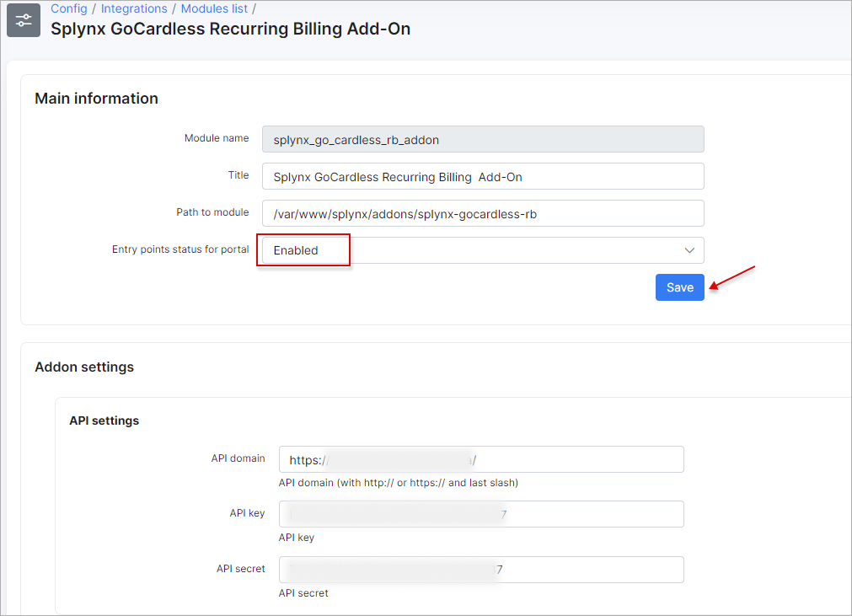852x616 pixels.
Task: Go to Integrations breadcrumb link
Action: coord(134,8)
